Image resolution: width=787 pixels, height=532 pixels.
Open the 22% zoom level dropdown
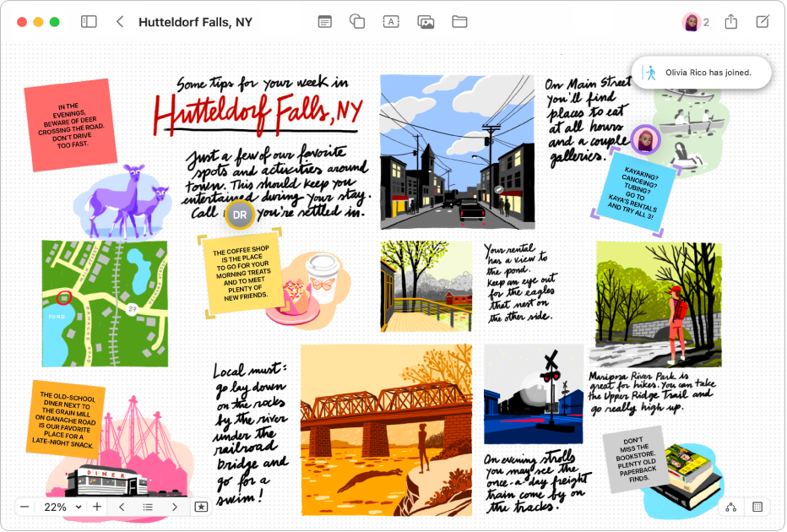62,507
